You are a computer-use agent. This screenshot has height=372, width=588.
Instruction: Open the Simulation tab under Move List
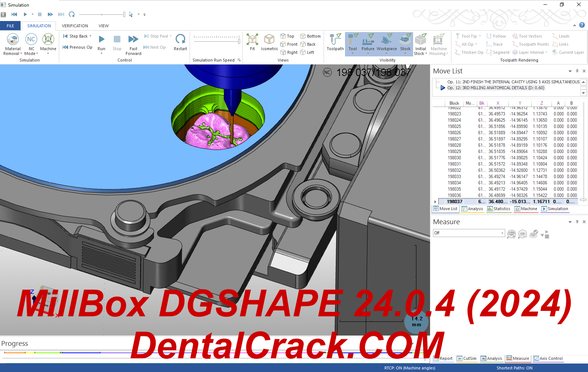[x=554, y=209]
